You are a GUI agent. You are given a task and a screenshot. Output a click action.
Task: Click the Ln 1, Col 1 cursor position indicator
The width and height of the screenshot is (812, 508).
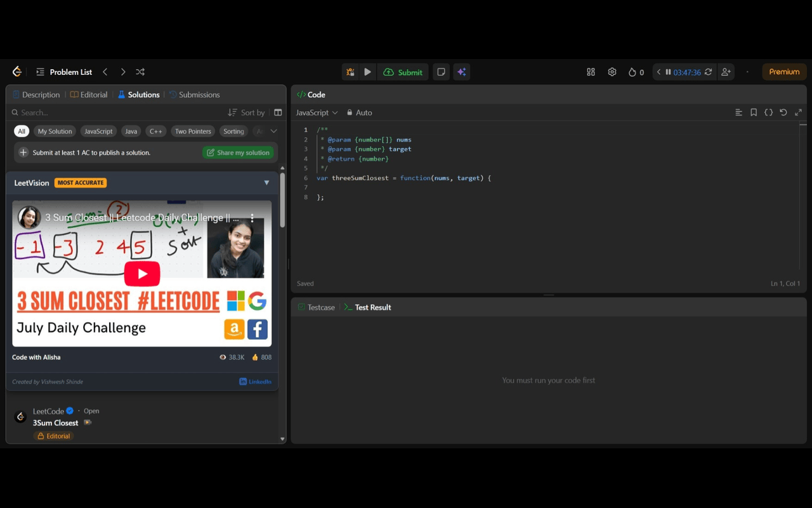tap(785, 283)
